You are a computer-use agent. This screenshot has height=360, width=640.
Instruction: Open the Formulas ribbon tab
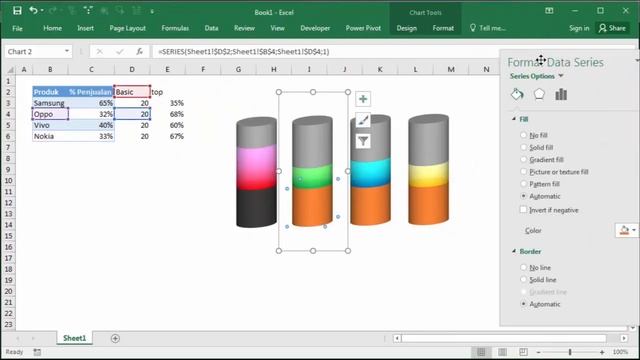tap(175, 28)
